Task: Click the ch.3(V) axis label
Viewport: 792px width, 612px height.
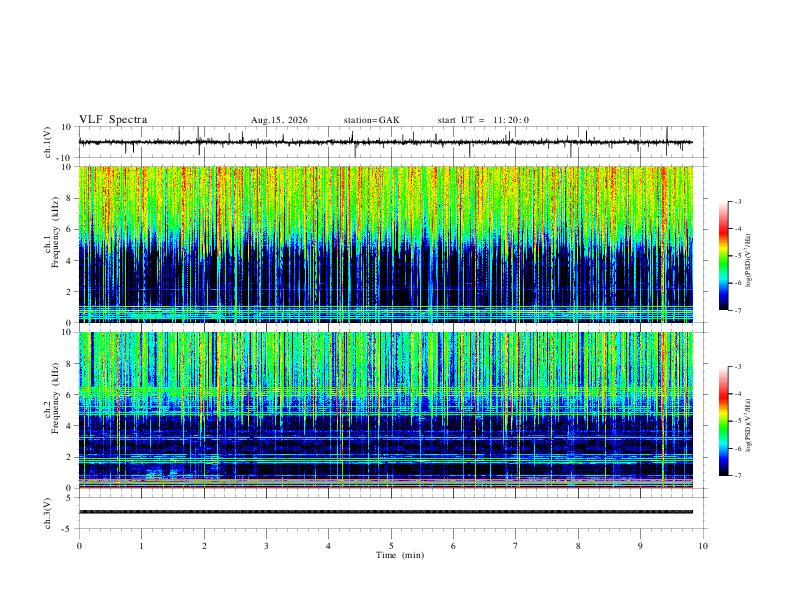Action: coord(48,513)
